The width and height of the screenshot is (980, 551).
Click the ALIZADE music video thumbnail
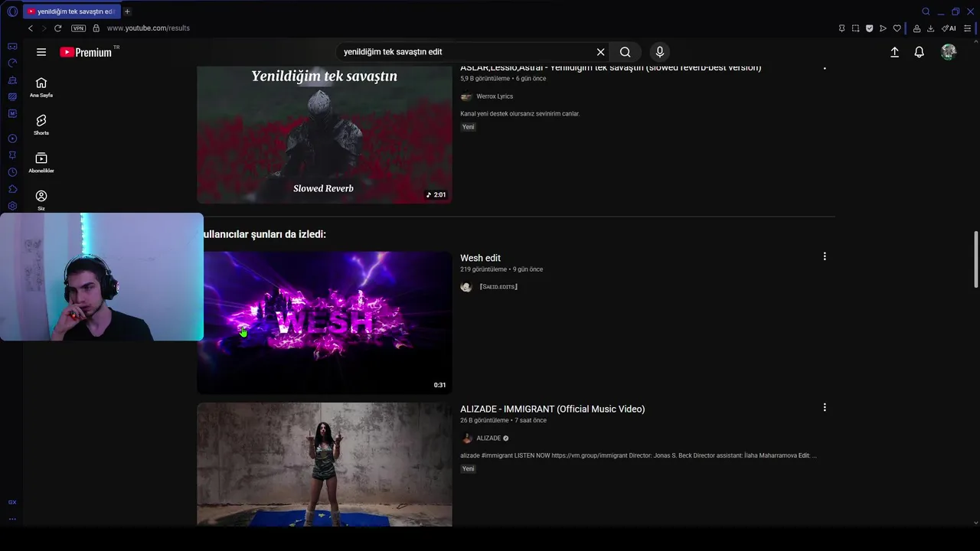click(x=324, y=465)
